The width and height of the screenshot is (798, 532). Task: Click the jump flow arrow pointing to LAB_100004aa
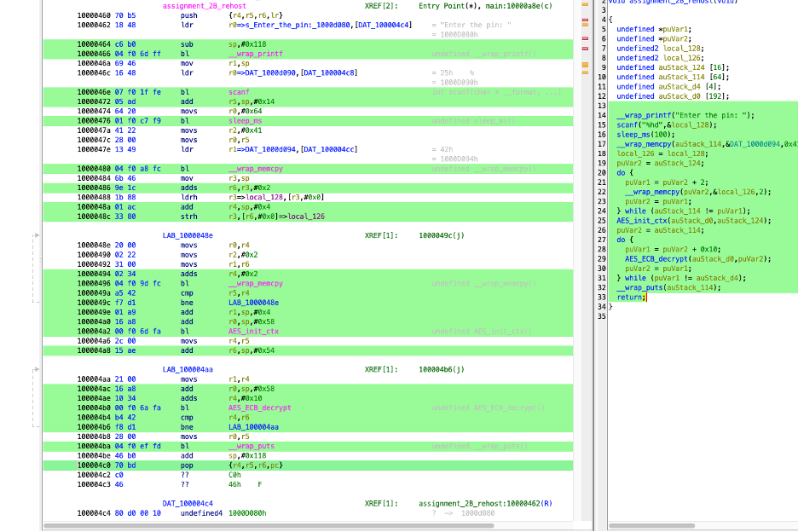click(36, 369)
